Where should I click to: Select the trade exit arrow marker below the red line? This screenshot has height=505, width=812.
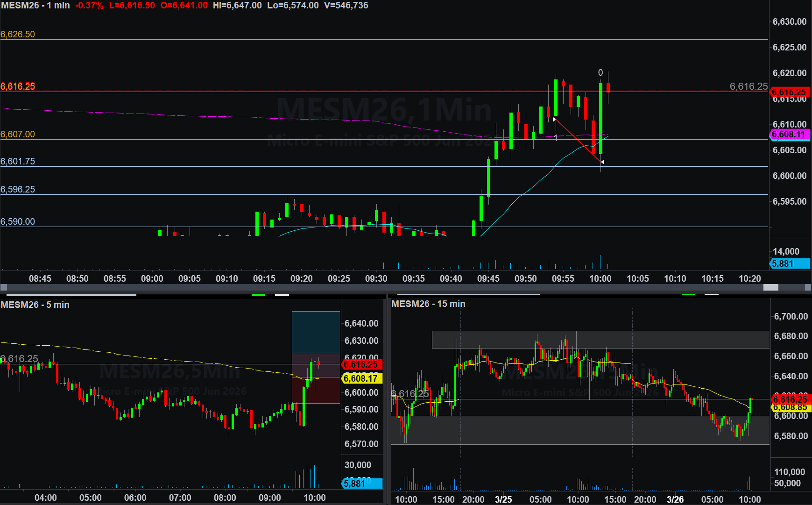coord(602,162)
